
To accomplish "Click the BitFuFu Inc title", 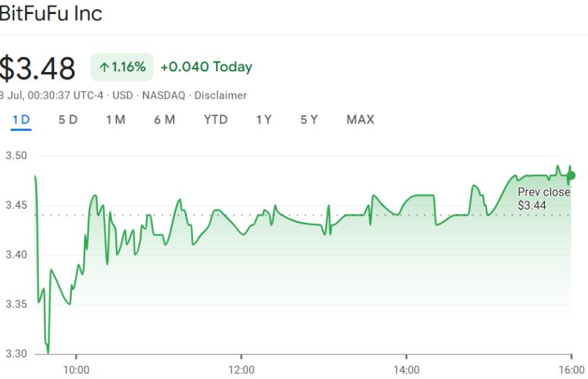I will pyautogui.click(x=50, y=13).
